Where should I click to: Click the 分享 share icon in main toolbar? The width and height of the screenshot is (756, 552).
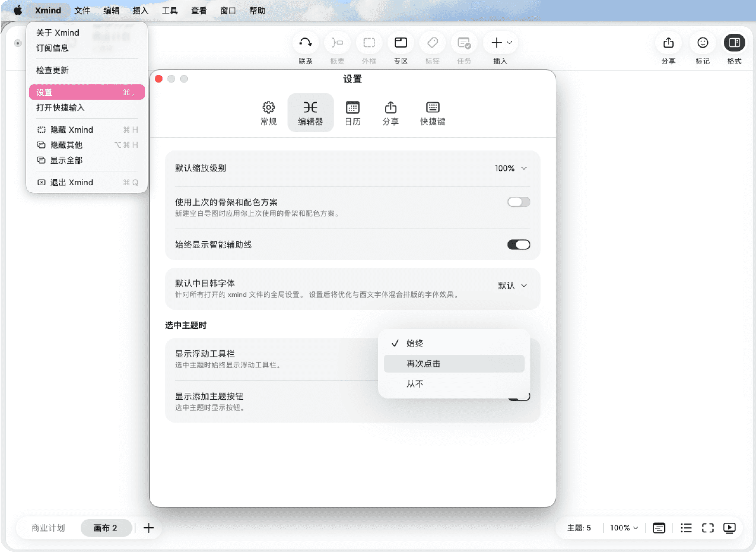point(668,43)
